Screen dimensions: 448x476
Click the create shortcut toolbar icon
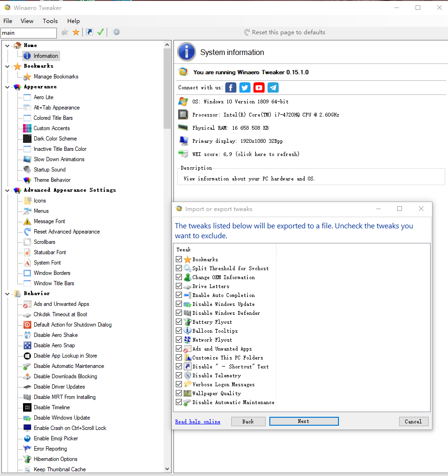click(90, 32)
